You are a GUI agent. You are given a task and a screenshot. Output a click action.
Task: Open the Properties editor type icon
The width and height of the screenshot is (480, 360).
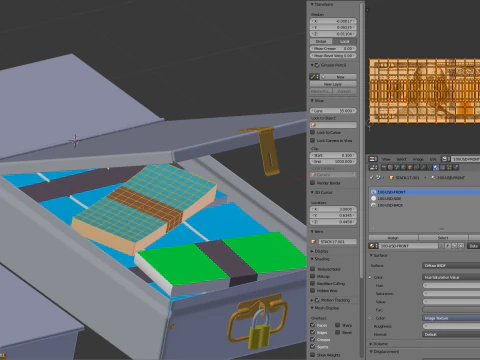point(374,167)
